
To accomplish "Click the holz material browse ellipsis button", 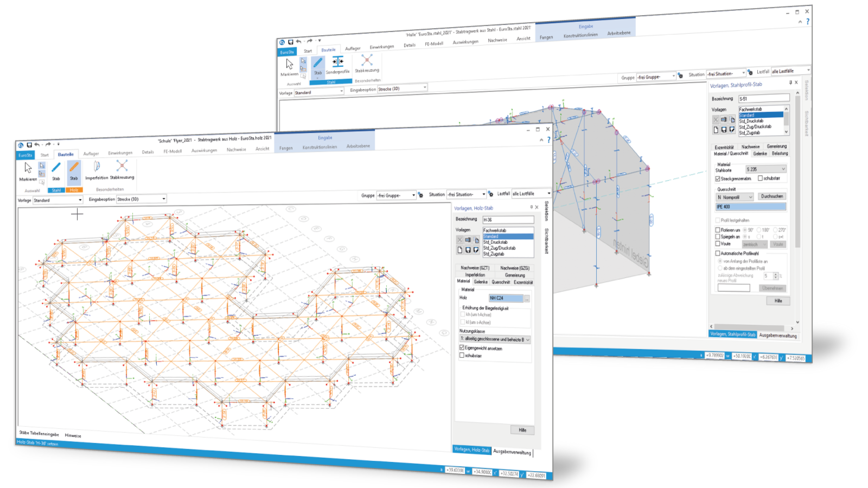I will [527, 299].
